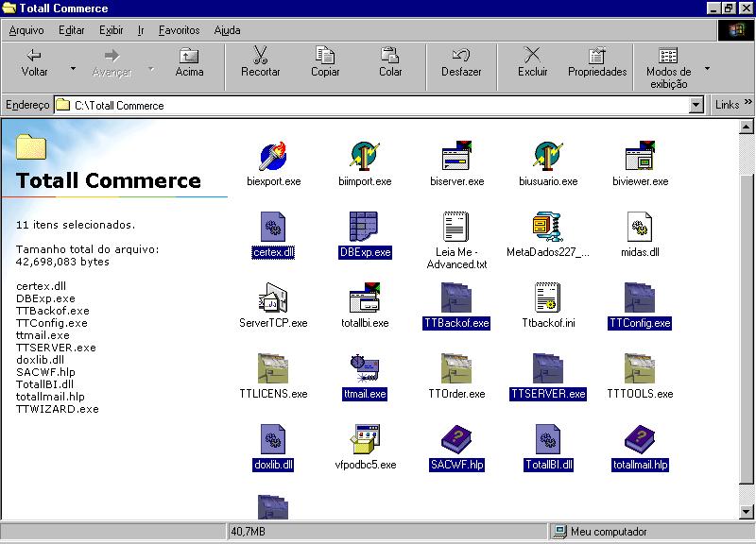
Task: Click the biimport.exe file icon
Action: pyautogui.click(x=365, y=156)
